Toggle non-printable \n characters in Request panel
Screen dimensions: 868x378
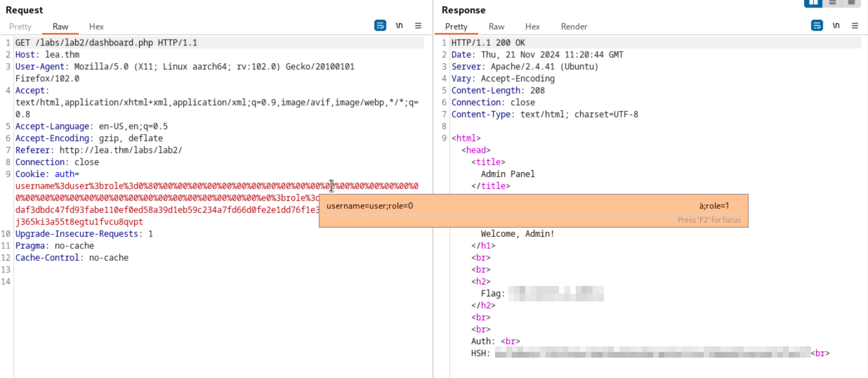(x=399, y=26)
